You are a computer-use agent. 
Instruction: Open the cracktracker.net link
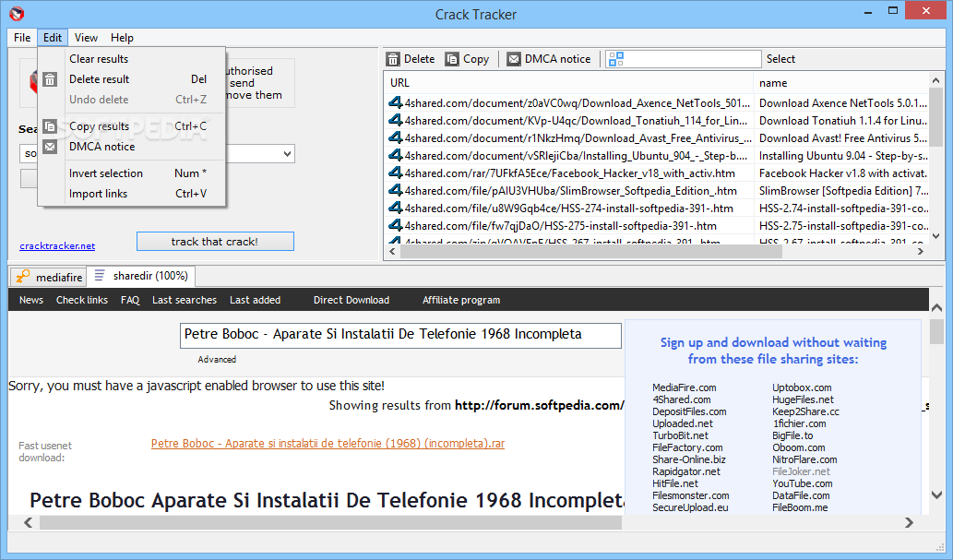tap(57, 245)
